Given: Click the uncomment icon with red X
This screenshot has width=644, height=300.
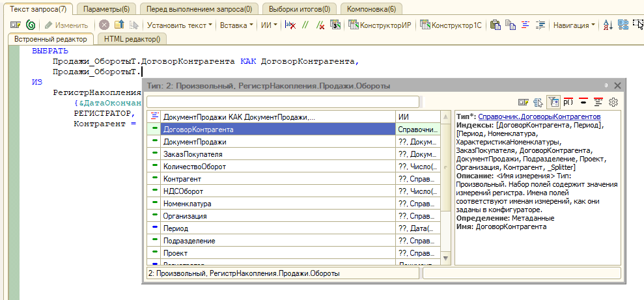Looking at the screenshot, I should tap(320, 25).
